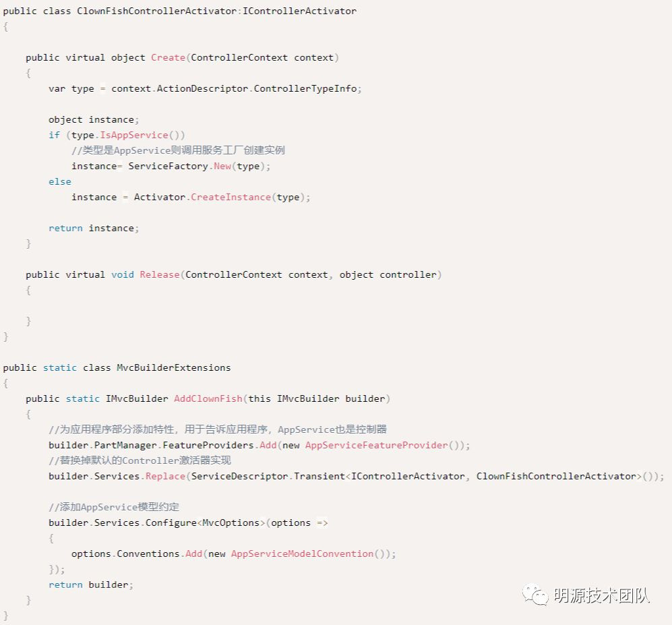
Task: Click the PartManager property
Action: click(125, 446)
